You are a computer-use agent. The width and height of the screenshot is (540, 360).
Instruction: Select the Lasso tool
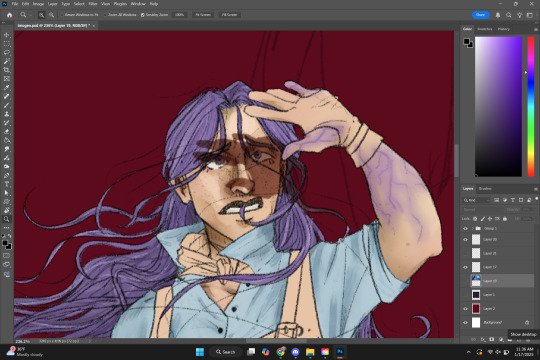coord(7,52)
